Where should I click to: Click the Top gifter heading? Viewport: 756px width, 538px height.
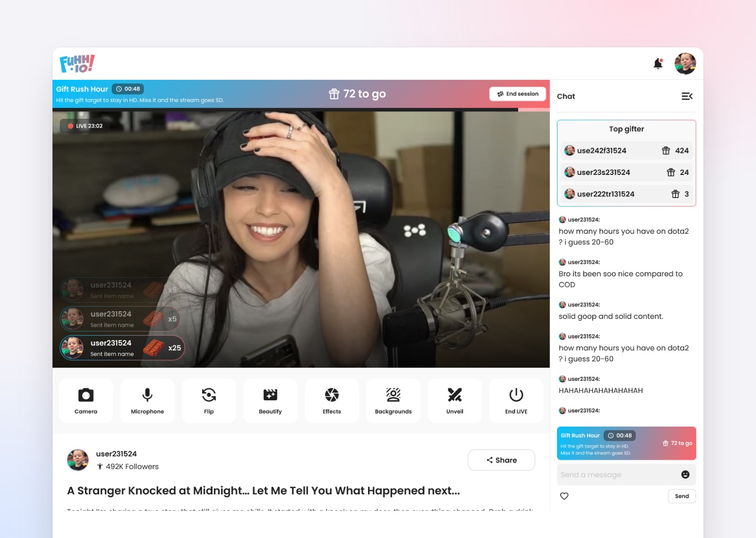626,129
